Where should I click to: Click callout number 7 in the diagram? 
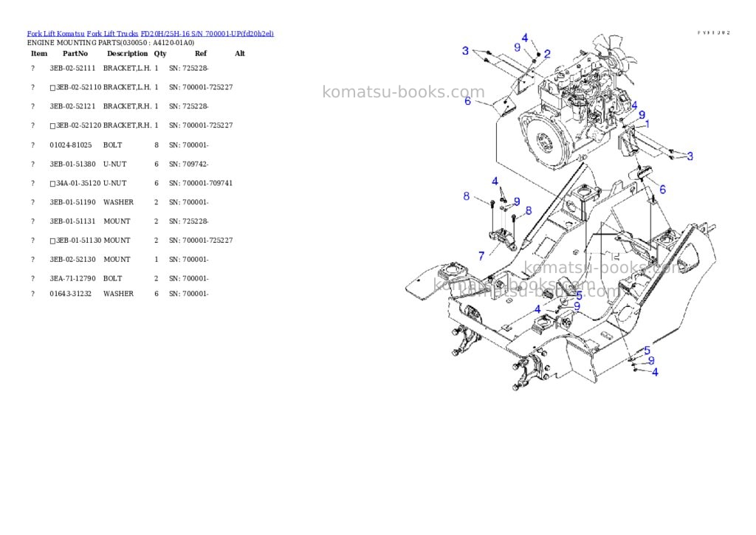point(481,256)
